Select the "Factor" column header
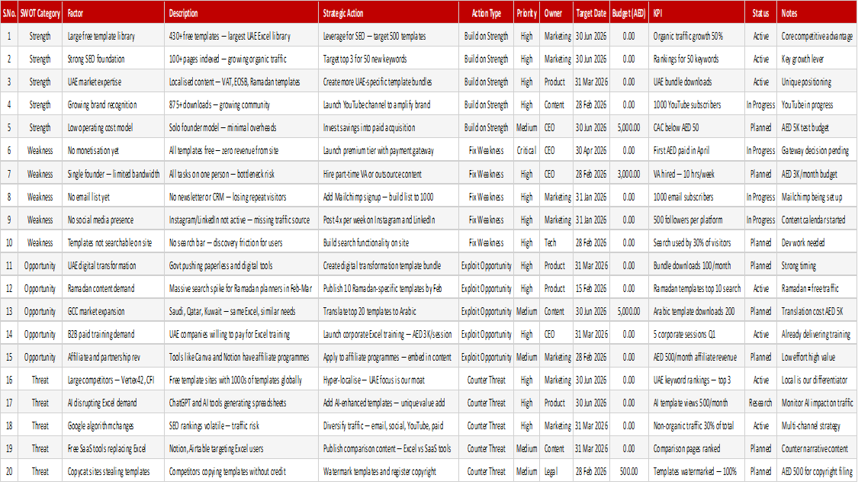This screenshot has height=504, width=858. (x=114, y=13)
